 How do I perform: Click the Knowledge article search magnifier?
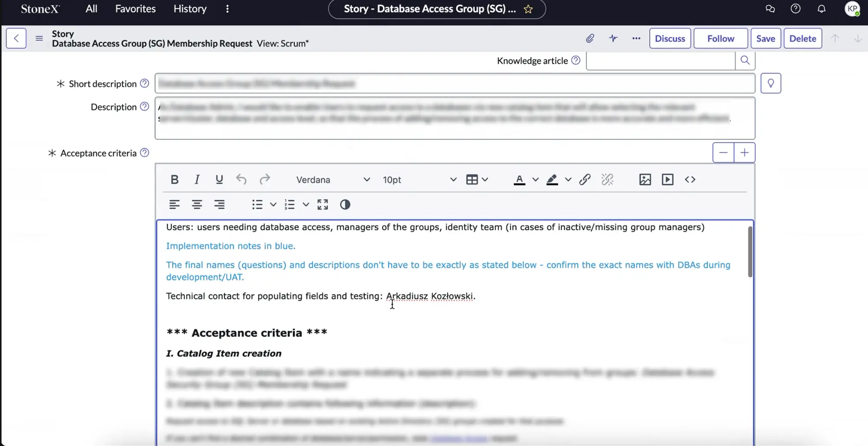click(x=745, y=60)
